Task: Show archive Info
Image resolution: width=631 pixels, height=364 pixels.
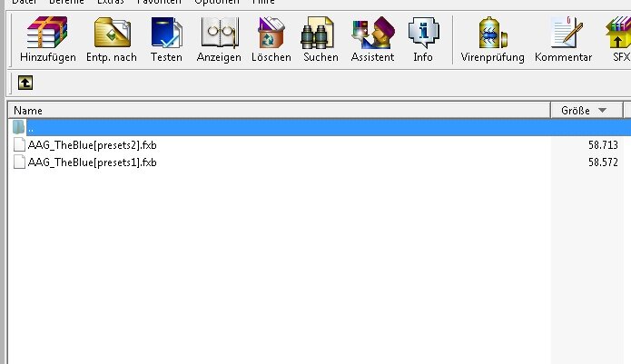Action: 422,40
